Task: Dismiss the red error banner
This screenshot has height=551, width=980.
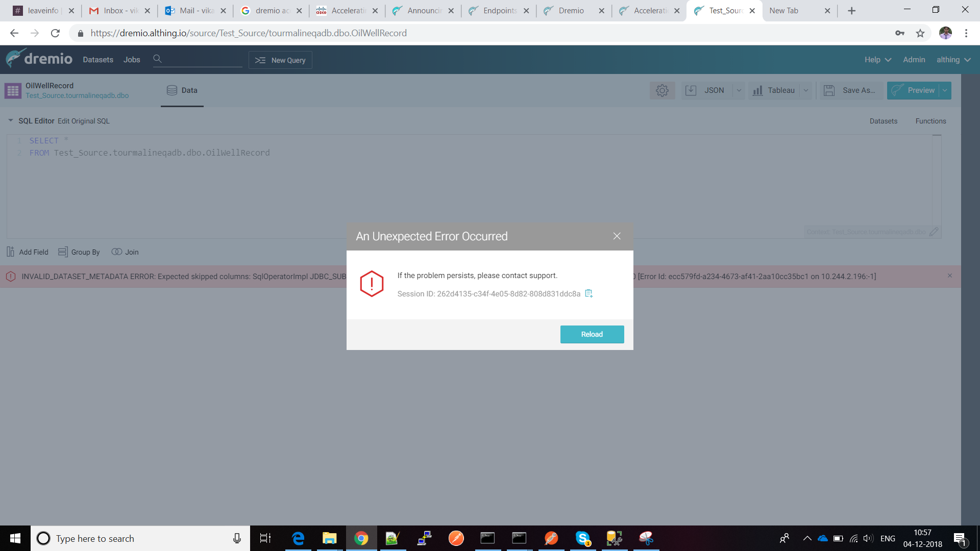Action: pos(949,276)
